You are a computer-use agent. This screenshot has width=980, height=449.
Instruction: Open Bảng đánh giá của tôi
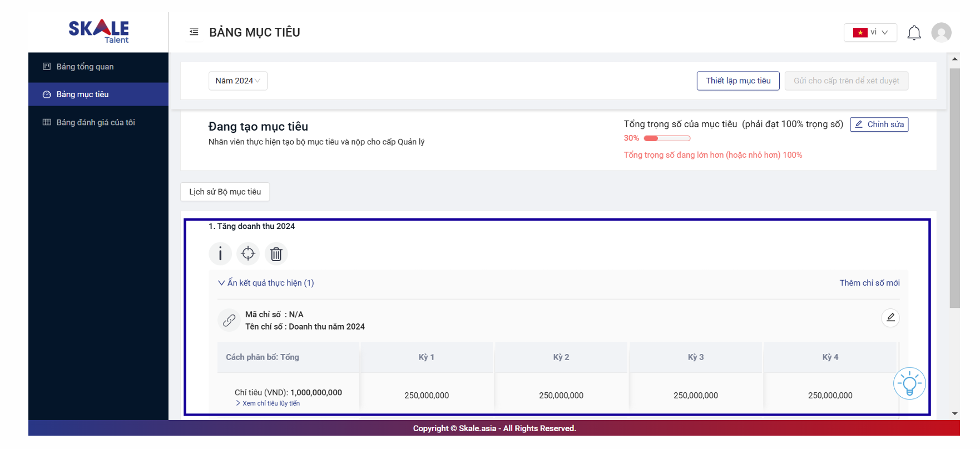pos(95,122)
